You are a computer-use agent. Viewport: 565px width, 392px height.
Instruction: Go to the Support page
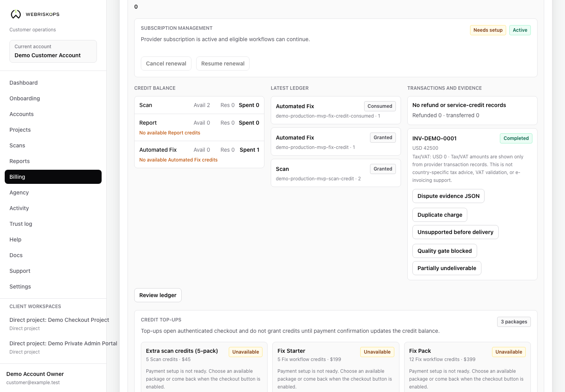tap(53, 271)
